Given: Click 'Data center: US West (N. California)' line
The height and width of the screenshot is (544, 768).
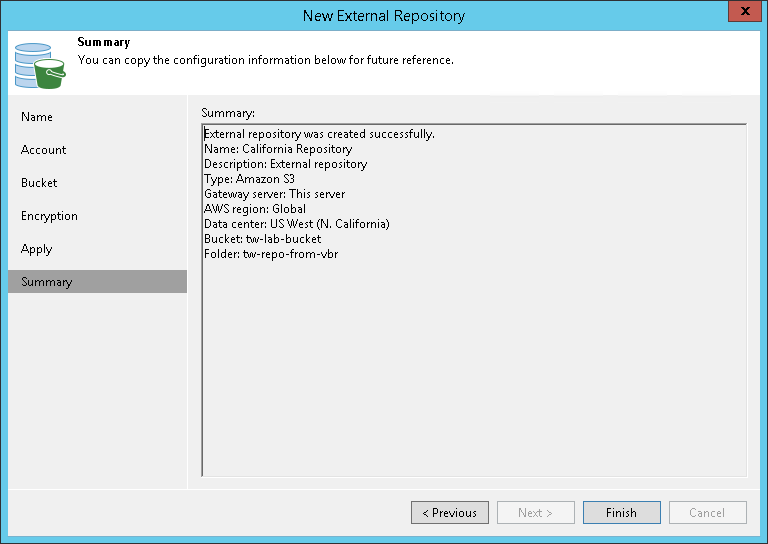Looking at the screenshot, I should click(x=297, y=224).
